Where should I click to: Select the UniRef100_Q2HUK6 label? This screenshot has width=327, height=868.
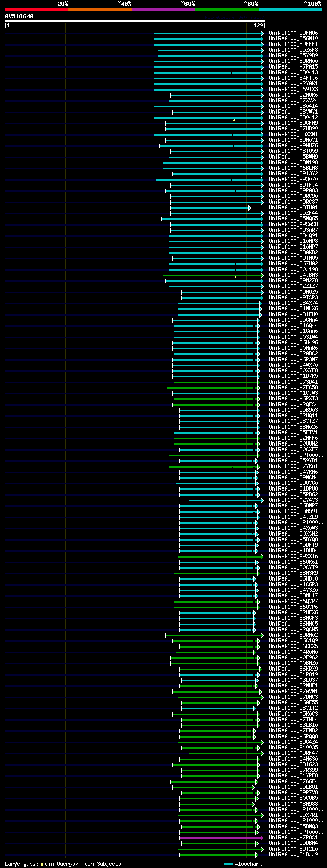coord(293,95)
